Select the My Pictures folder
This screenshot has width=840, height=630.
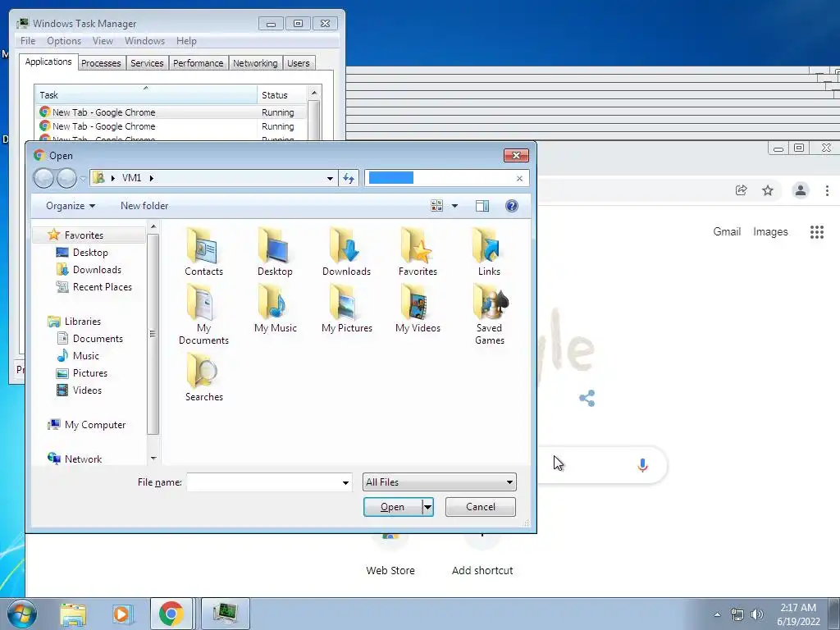[x=347, y=308]
